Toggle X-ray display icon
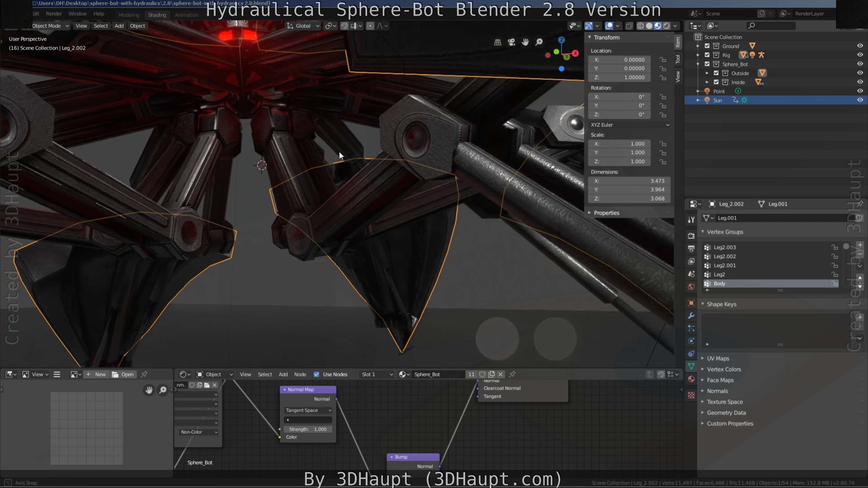Viewport: 868px width, 488px height. click(x=629, y=26)
